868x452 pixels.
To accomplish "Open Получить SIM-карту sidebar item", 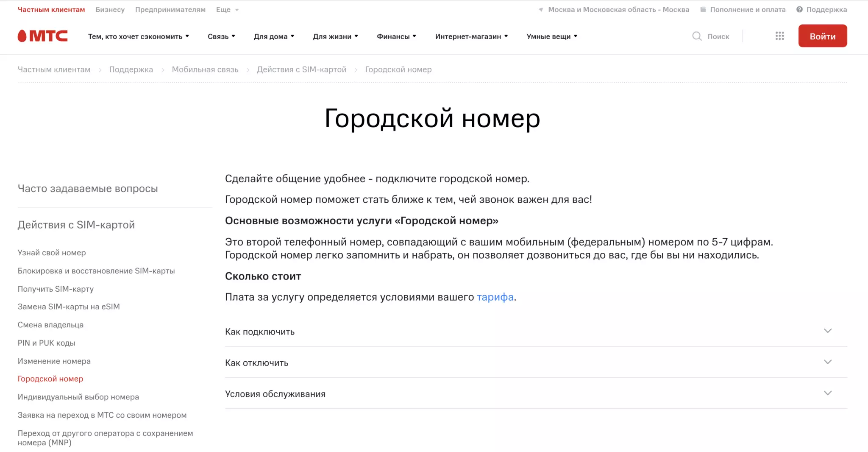I will [x=56, y=289].
